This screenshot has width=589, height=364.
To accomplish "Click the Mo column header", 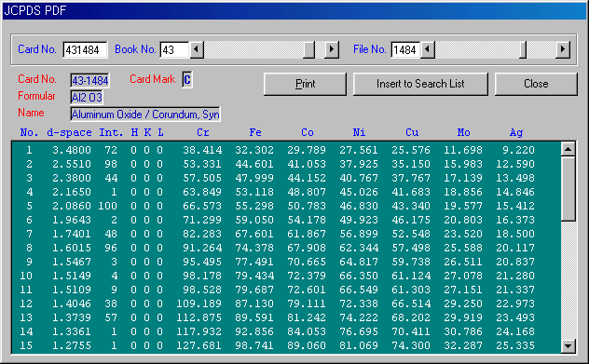I will (463, 132).
